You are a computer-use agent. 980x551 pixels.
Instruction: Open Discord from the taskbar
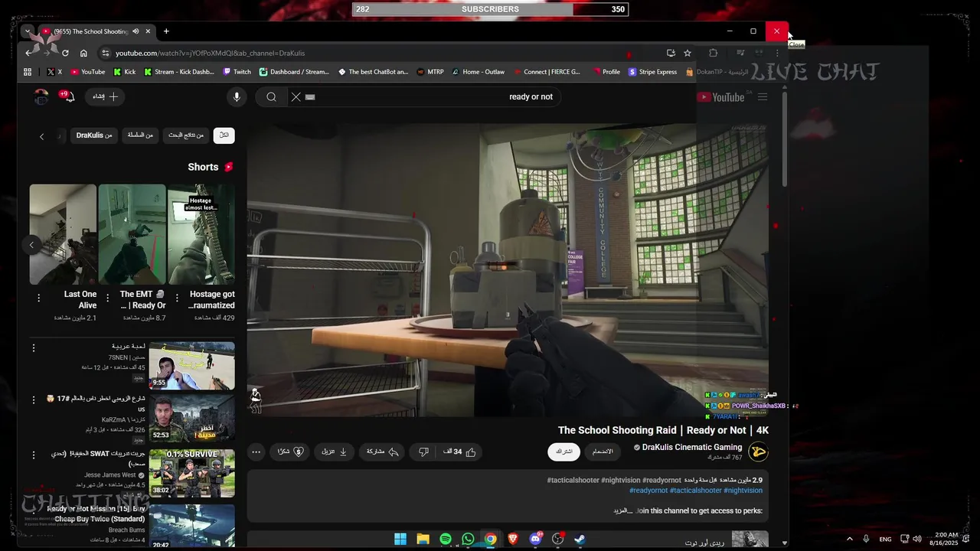click(535, 539)
